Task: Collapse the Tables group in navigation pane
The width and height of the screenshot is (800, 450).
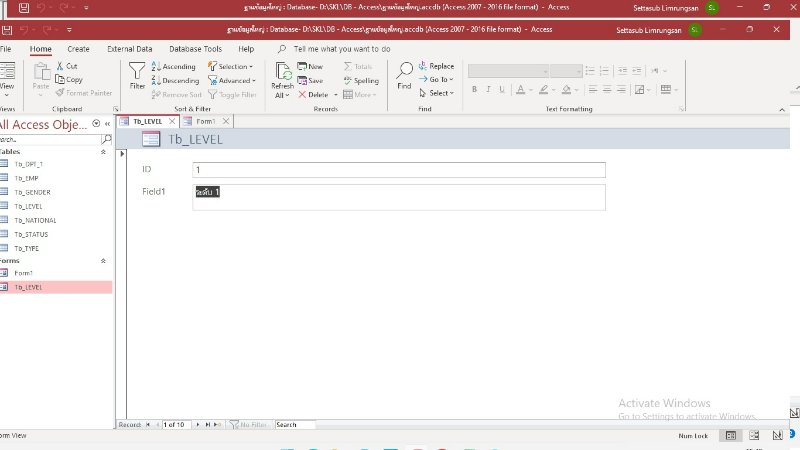Action: pyautogui.click(x=103, y=152)
